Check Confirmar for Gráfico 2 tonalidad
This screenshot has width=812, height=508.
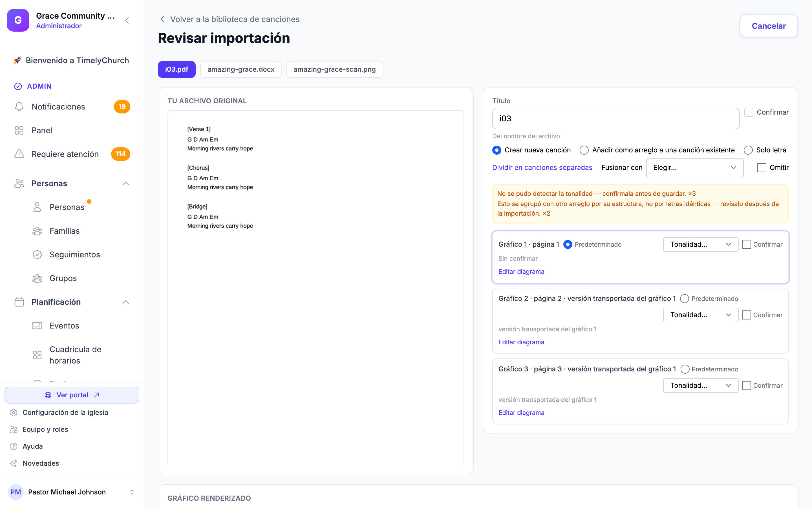(x=746, y=315)
